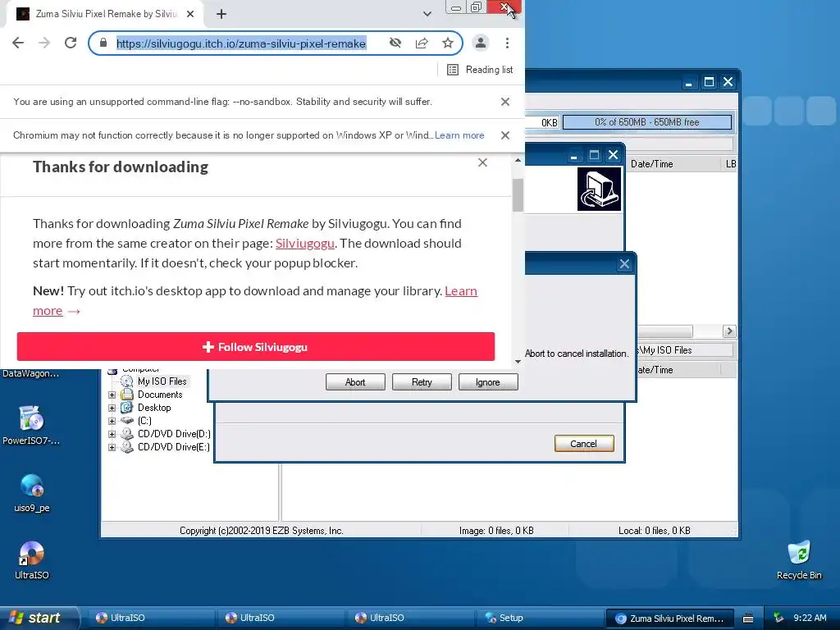The height and width of the screenshot is (630, 840).
Task: Click the installer computer logo image
Action: [x=599, y=189]
